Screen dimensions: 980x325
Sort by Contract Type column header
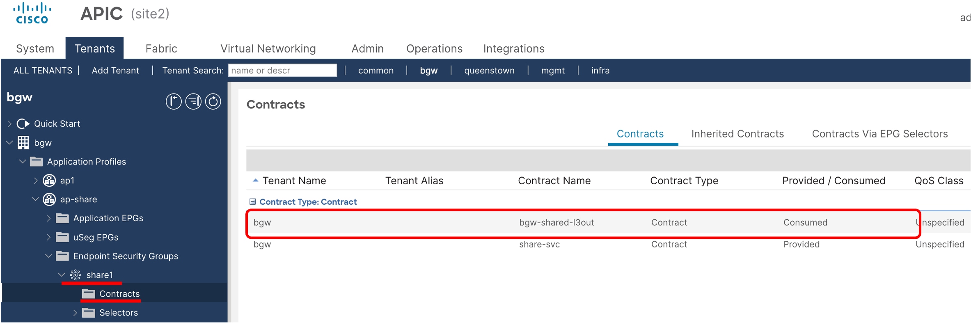684,181
